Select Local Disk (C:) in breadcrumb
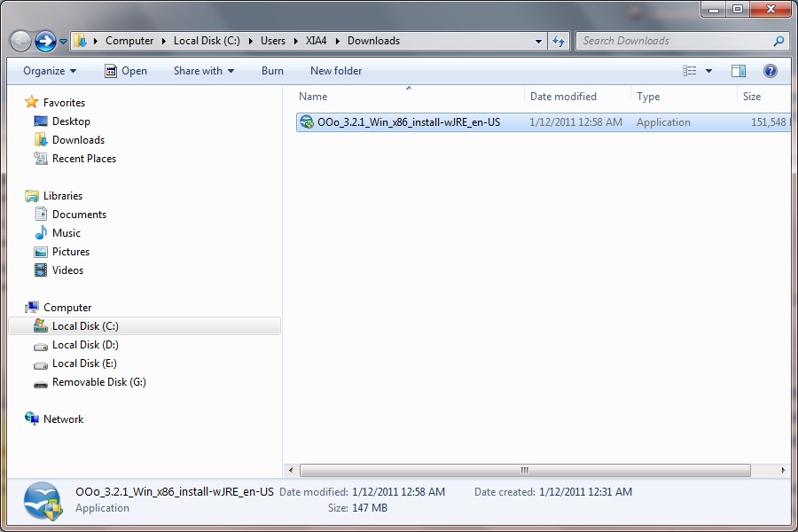 [207, 41]
